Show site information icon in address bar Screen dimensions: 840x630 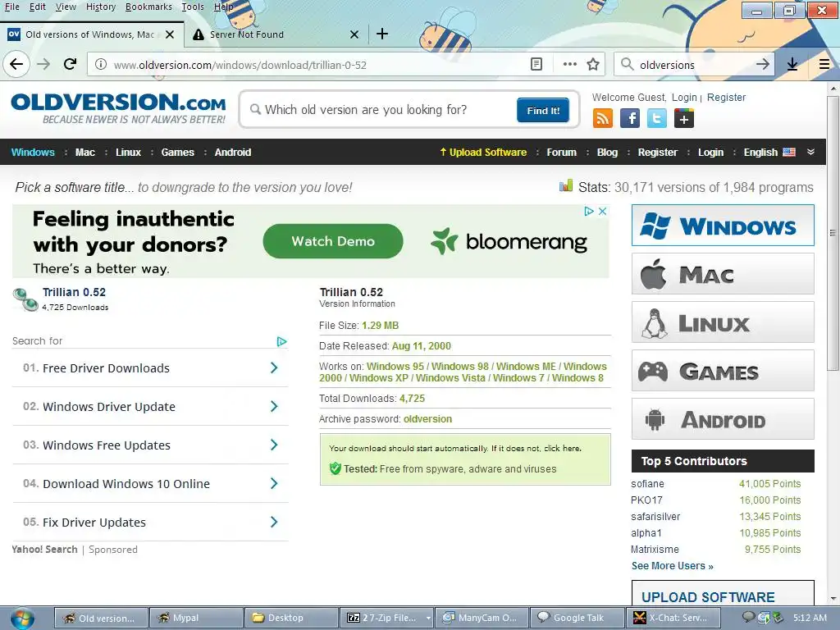100,65
